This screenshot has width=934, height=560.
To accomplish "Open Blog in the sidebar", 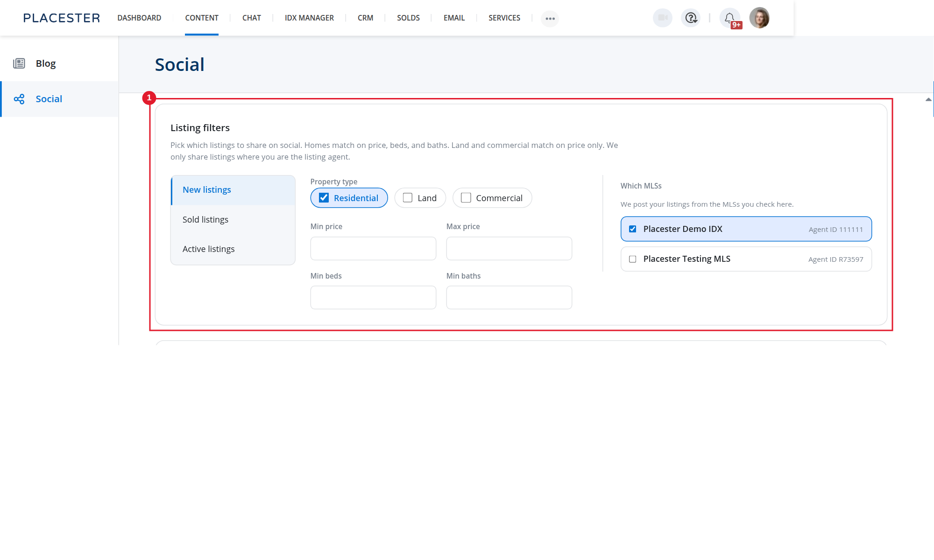I will (x=59, y=63).
